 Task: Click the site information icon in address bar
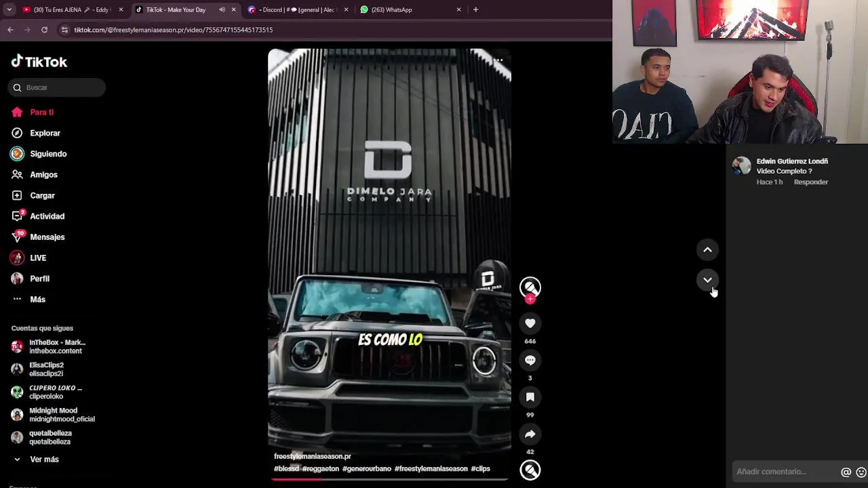64,30
